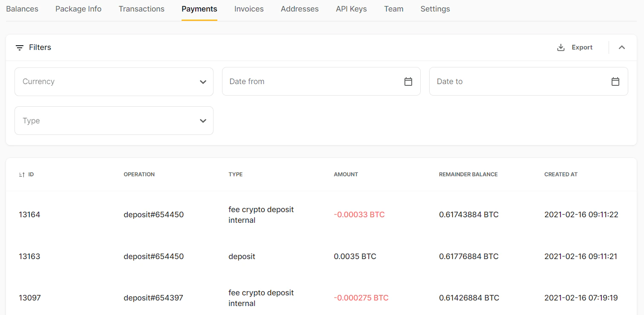This screenshot has width=644, height=315.
Task: Click the Export download icon
Action: tap(561, 47)
